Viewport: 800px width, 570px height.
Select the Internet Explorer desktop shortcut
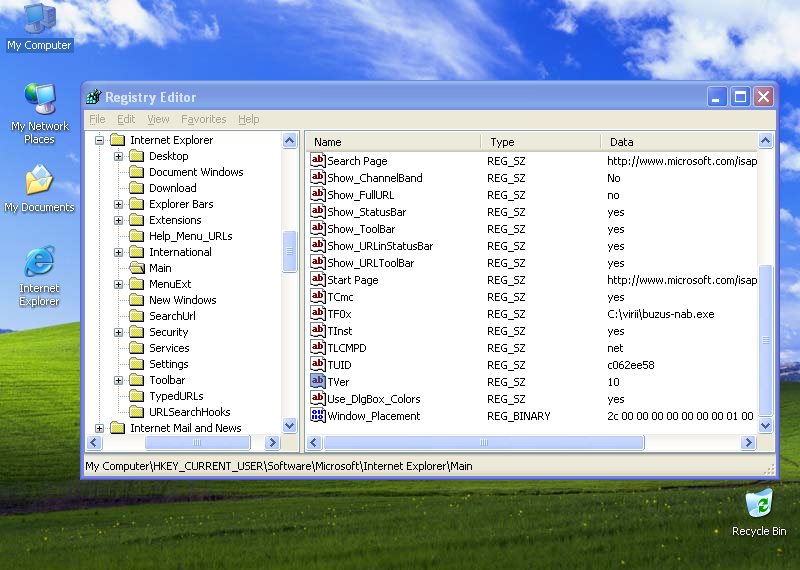[x=39, y=276]
